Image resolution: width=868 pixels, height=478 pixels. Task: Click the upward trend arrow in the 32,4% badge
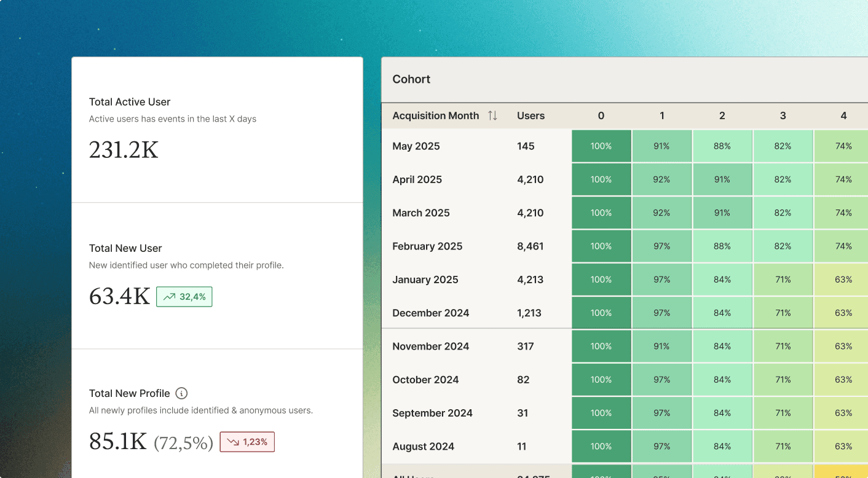[169, 297]
